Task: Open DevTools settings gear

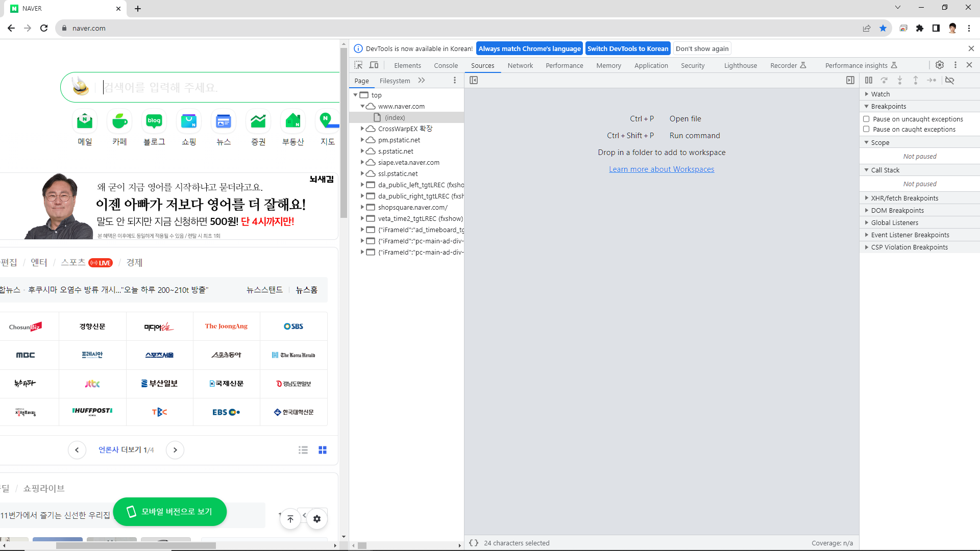Action: coord(940,65)
